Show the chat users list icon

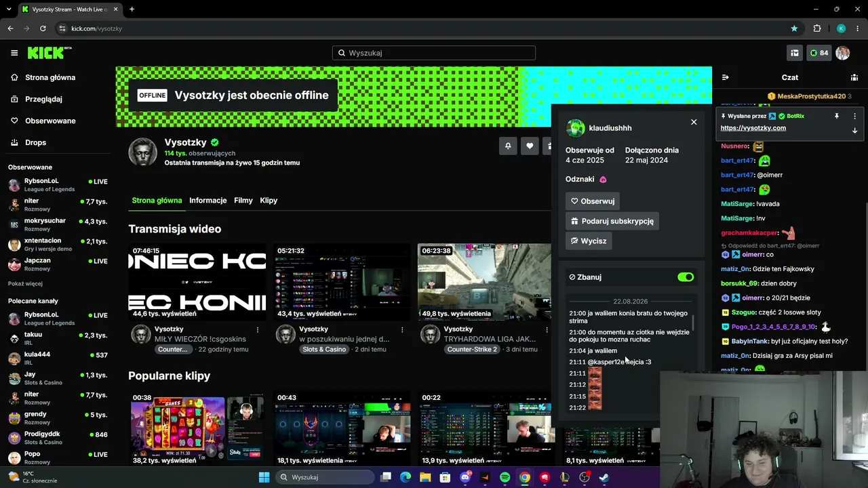tap(854, 77)
